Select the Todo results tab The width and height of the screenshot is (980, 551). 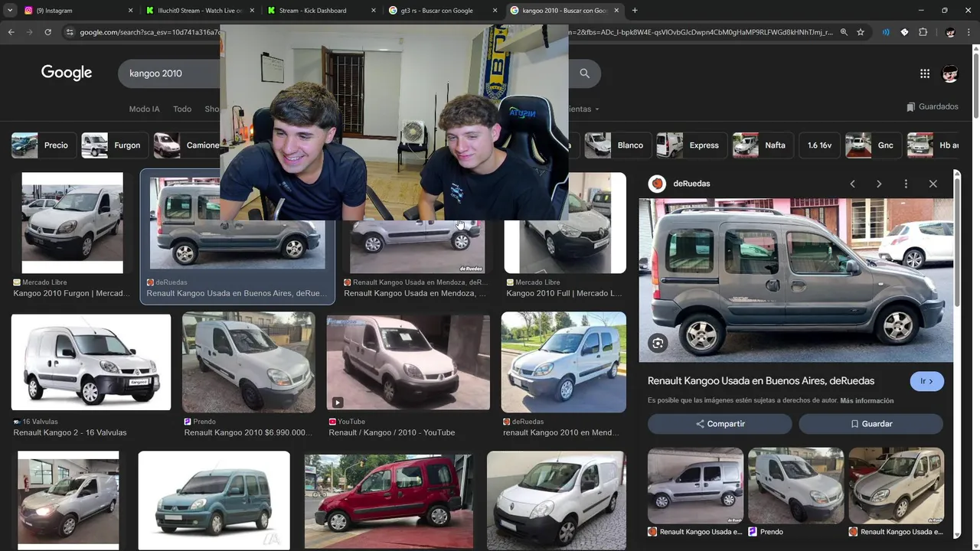tap(182, 109)
